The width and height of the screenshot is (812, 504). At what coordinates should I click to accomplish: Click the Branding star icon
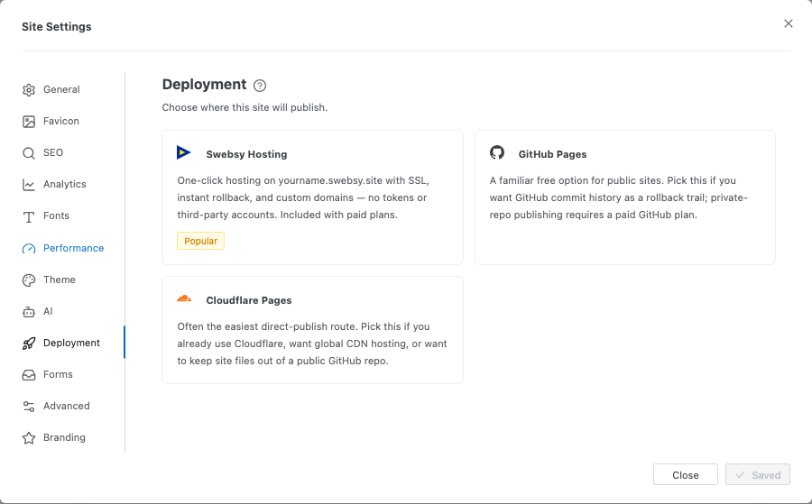click(x=29, y=438)
